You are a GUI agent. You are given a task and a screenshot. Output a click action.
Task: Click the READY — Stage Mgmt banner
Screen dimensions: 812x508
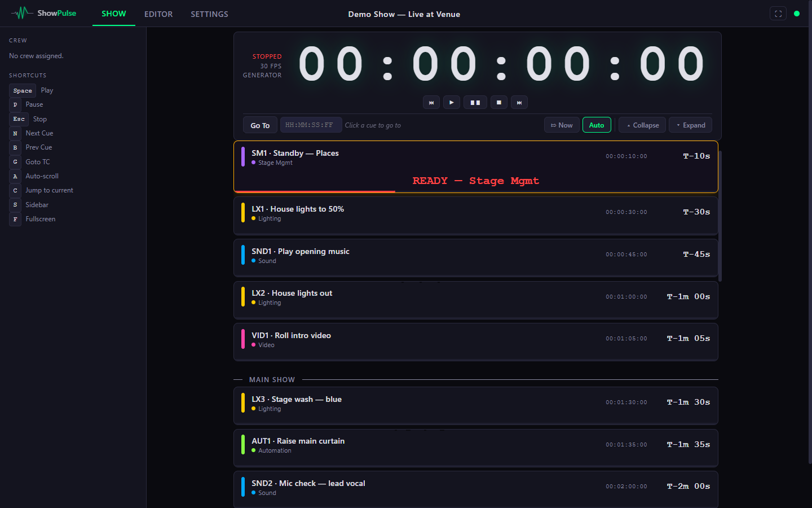(x=476, y=181)
